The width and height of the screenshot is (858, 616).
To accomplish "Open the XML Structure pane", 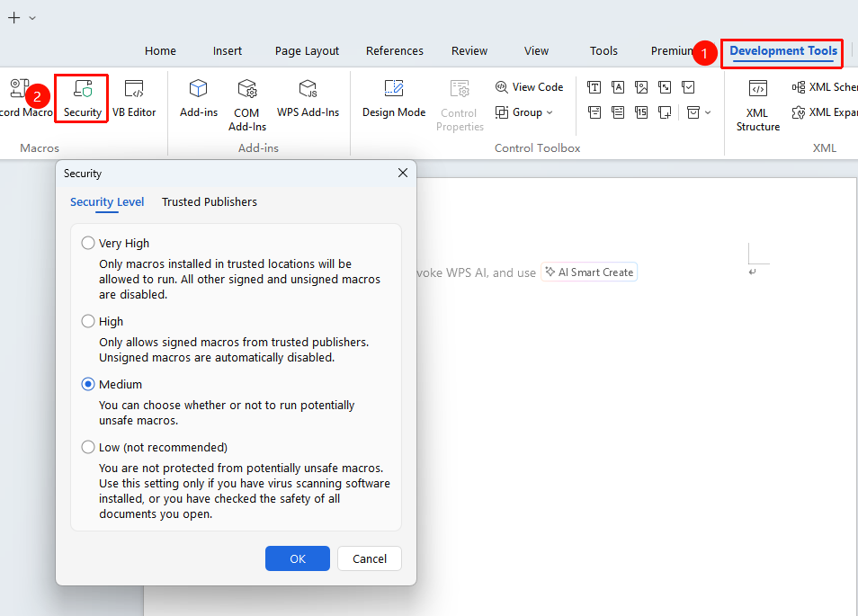I will 758,105.
